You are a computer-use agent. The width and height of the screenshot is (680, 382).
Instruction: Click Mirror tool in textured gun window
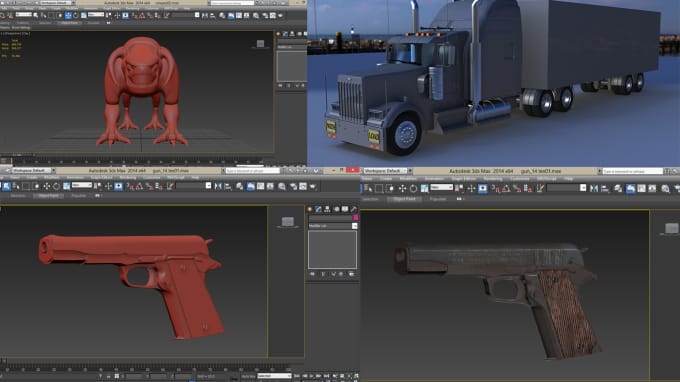[x=594, y=188]
